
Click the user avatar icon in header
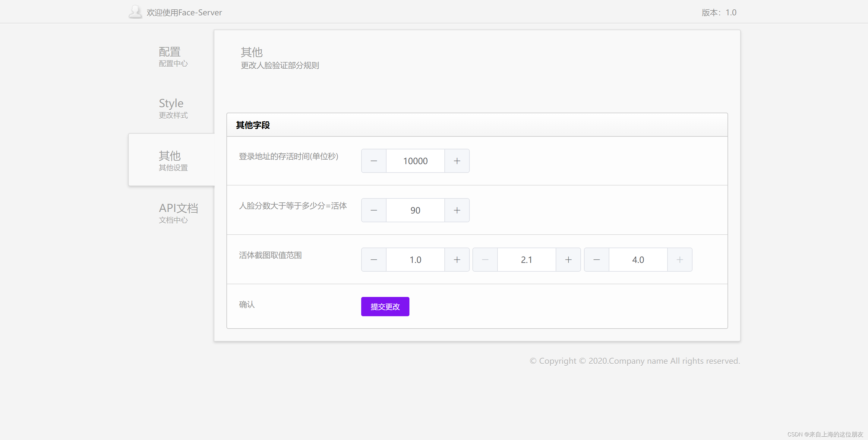coord(135,12)
